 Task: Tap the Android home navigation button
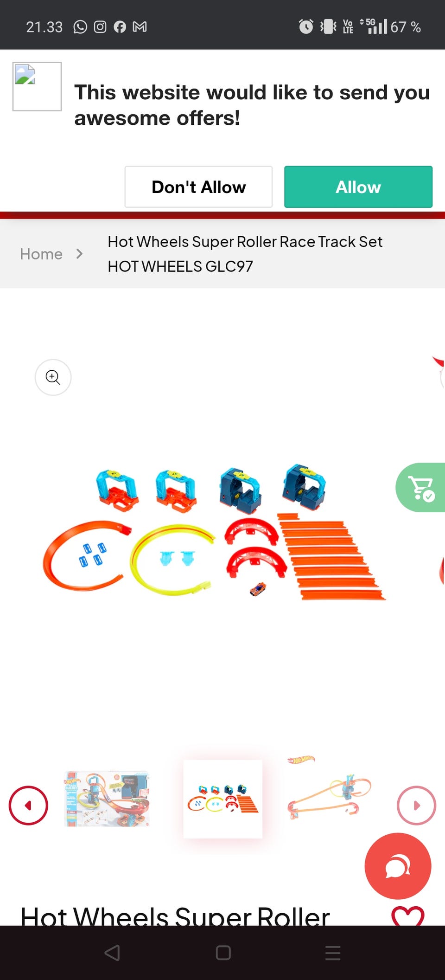(223, 953)
